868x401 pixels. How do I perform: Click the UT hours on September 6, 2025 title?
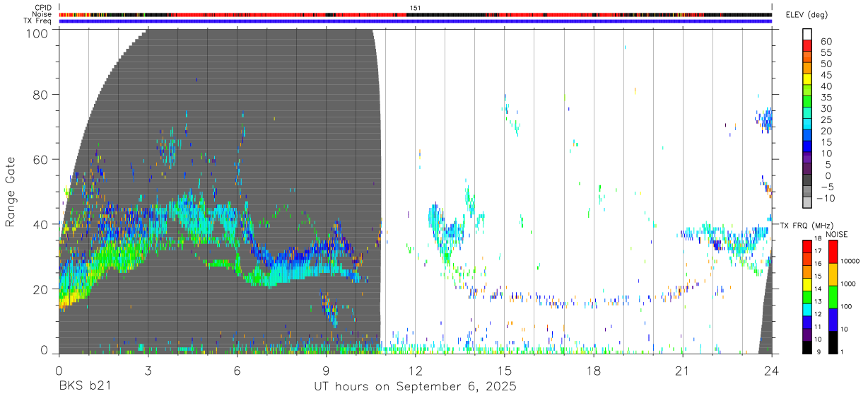pos(415,387)
